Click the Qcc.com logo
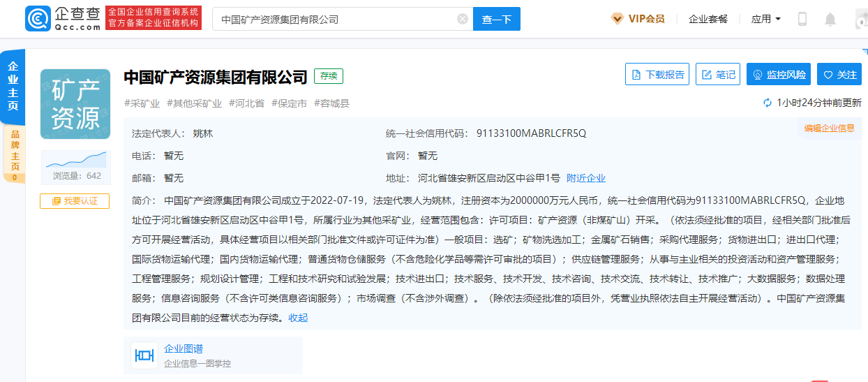The image size is (868, 382). 63,19
